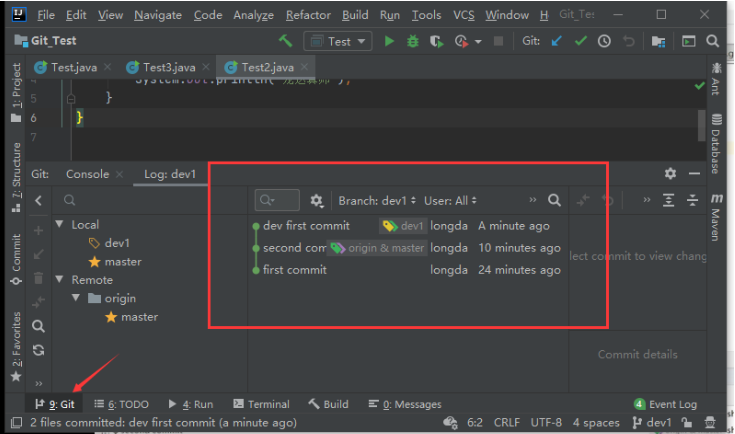This screenshot has width=735, height=434.
Task: Show more left toolbar actions chevron
Action: (x=38, y=383)
